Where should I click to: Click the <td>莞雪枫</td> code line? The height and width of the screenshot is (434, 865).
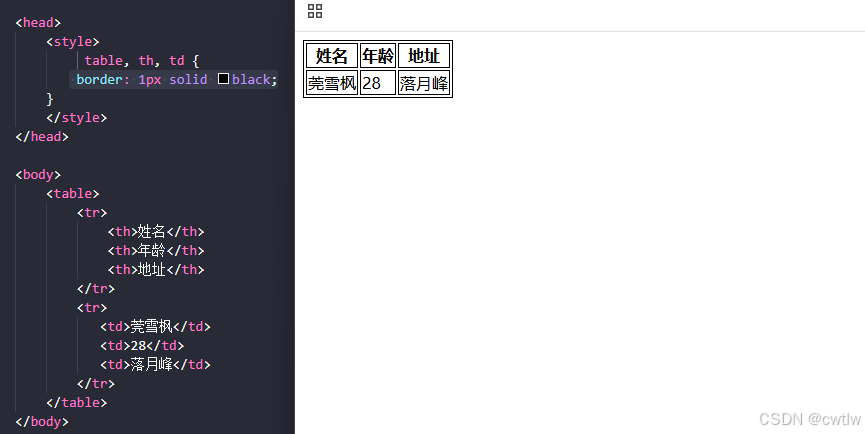click(x=156, y=326)
